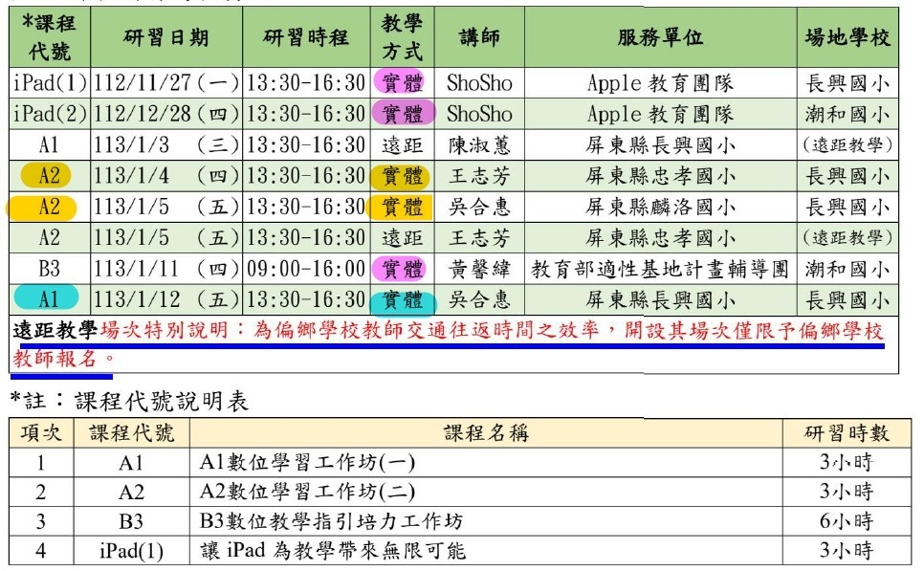The height and width of the screenshot is (571, 924).
Task: Select B3數位教學指引培力工作坊 course name
Action: click(331, 521)
